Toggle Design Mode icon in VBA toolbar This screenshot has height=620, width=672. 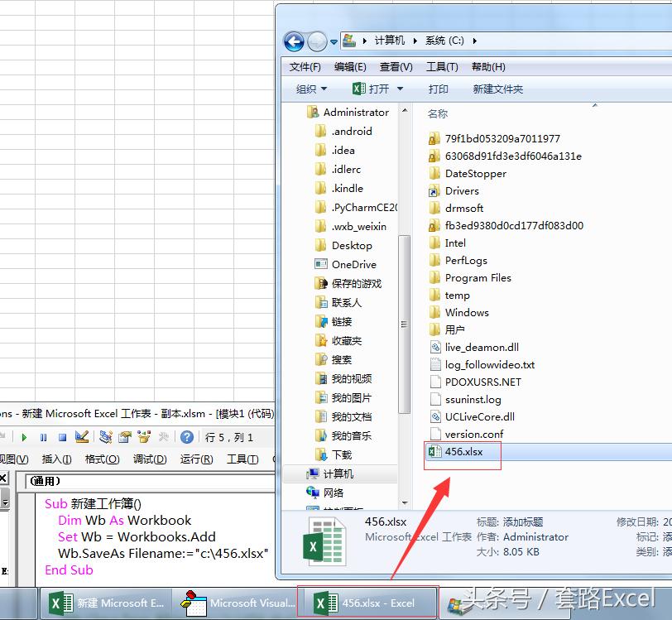(81, 437)
